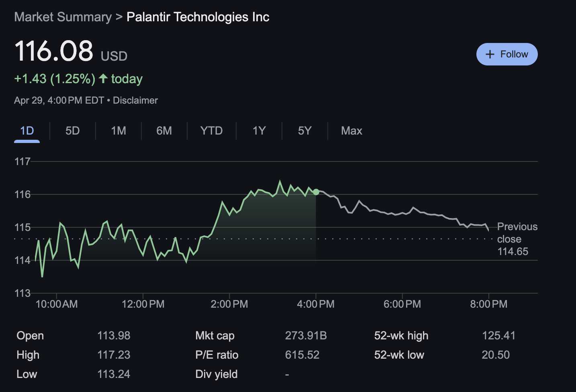Screen dimensions: 576x392
Task: View the 5Y chart range
Action: 305,131
